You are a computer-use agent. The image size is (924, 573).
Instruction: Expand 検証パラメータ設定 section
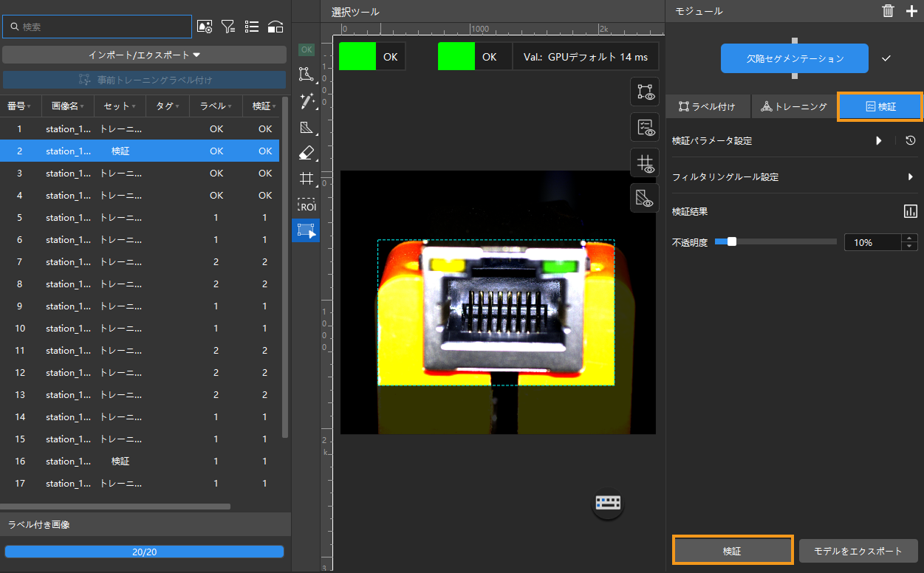pyautogui.click(x=879, y=140)
